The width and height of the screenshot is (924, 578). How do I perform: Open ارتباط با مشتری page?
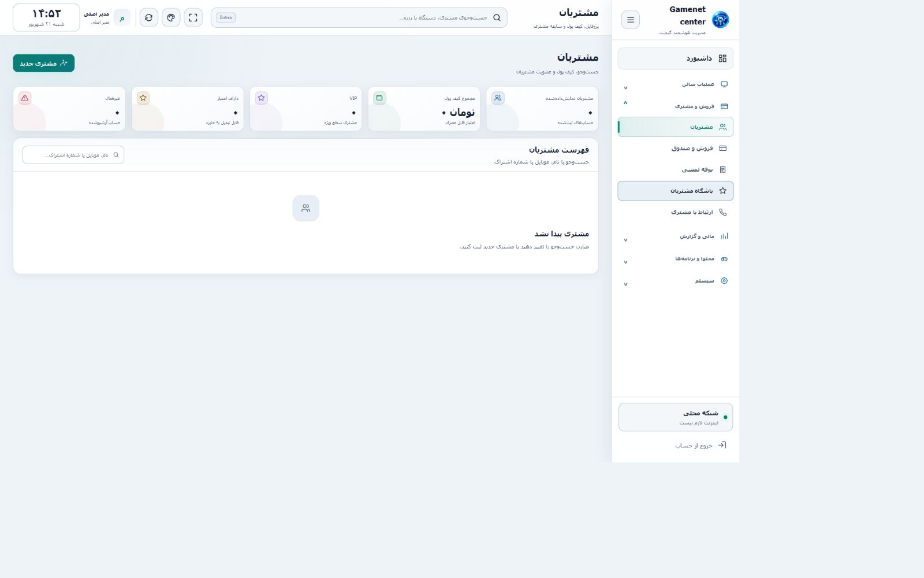click(676, 212)
